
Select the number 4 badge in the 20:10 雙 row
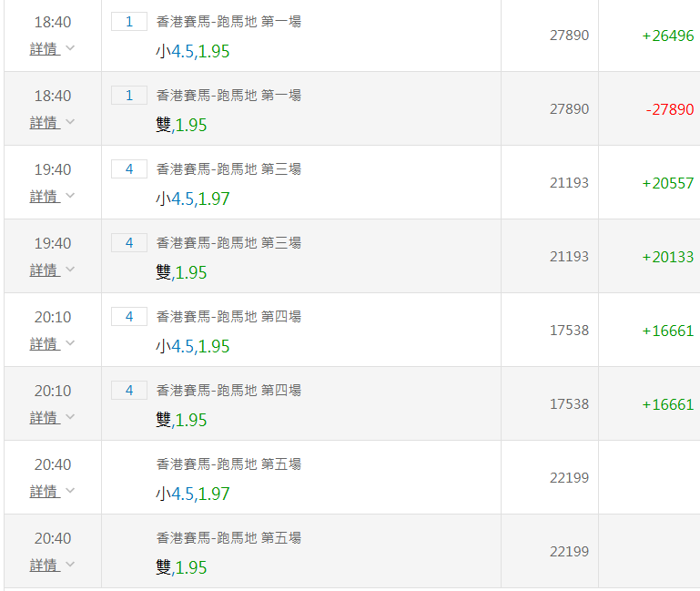coord(129,390)
